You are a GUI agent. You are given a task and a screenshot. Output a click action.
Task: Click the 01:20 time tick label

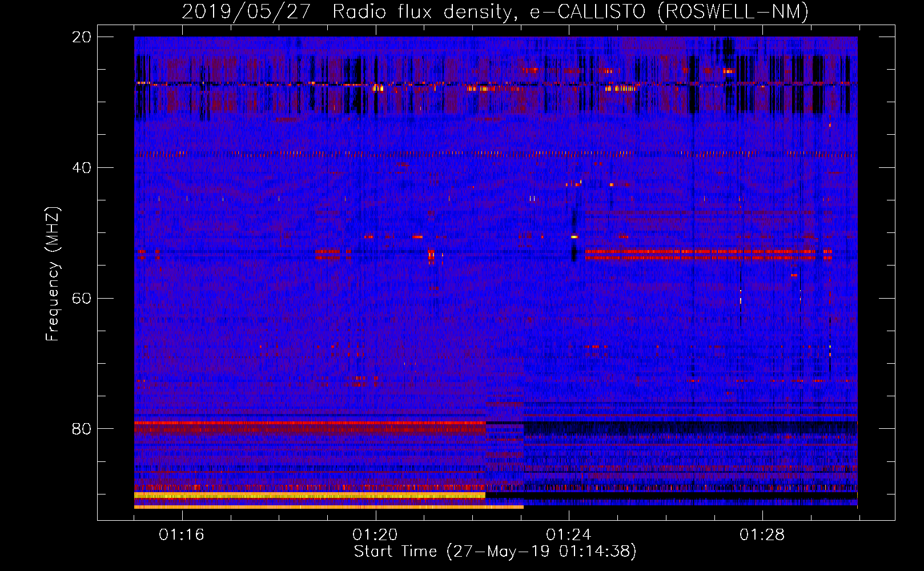(375, 535)
